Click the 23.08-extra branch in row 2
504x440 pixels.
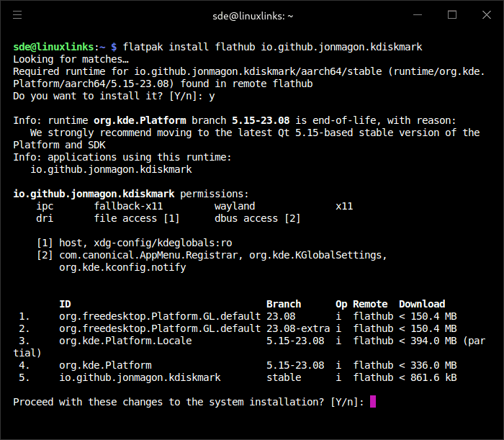(298, 328)
